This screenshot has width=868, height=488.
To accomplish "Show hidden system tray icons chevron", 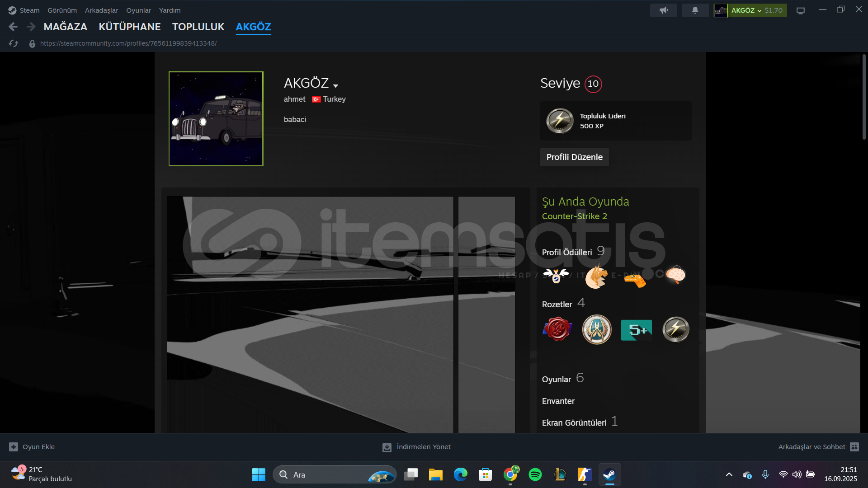I will tap(729, 474).
